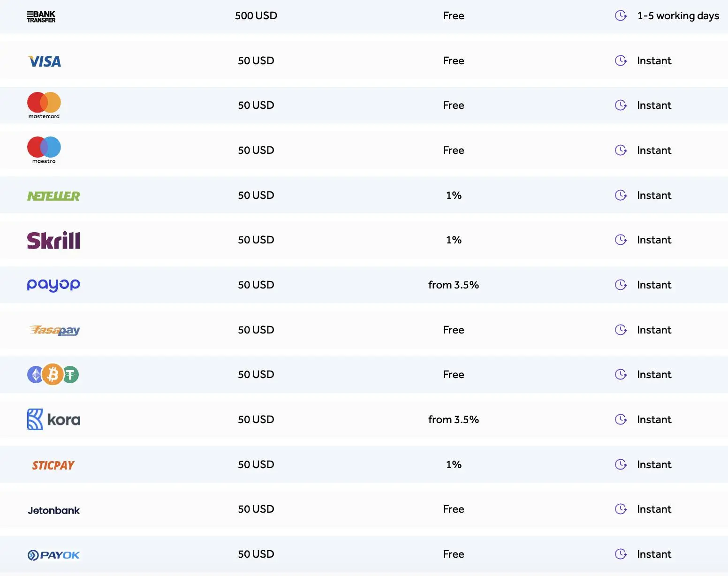Click the Jetonbank logo
Image resolution: width=728 pixels, height=576 pixels.
54,510
